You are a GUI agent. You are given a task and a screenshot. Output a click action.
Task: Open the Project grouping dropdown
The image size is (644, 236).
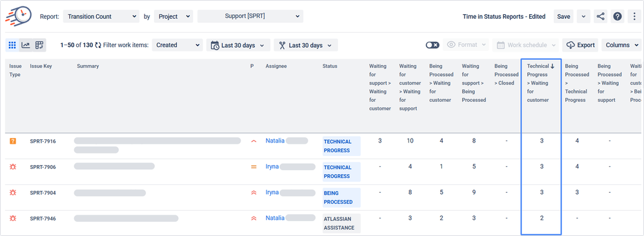[174, 16]
